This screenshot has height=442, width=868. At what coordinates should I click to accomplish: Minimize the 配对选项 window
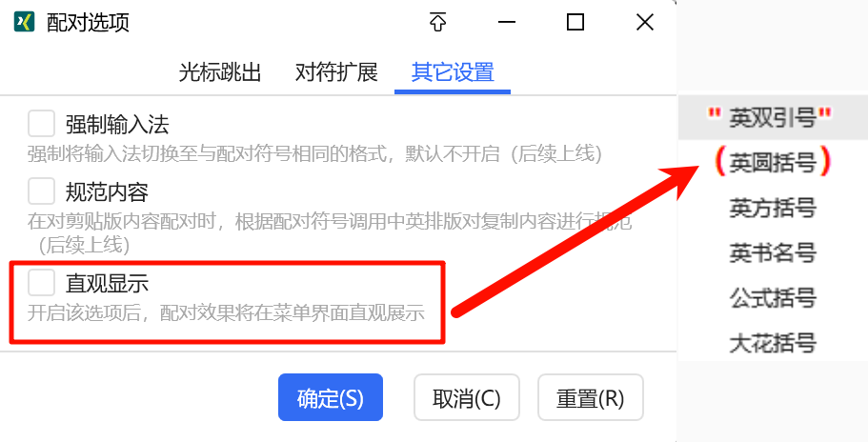pos(507,22)
